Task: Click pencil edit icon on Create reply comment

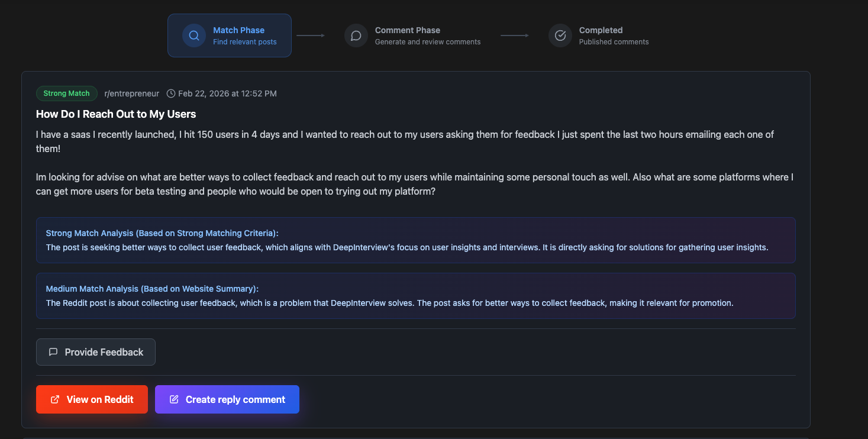Action: pyautogui.click(x=174, y=399)
